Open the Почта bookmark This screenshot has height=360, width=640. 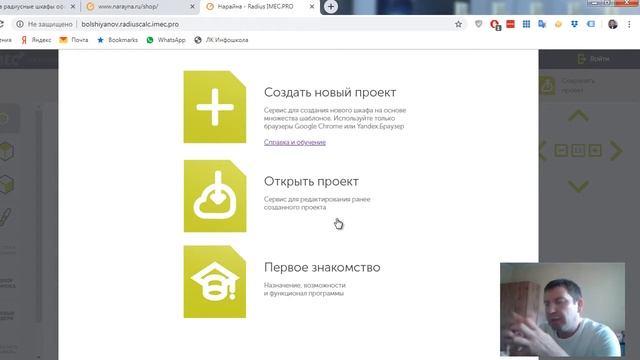(x=74, y=40)
